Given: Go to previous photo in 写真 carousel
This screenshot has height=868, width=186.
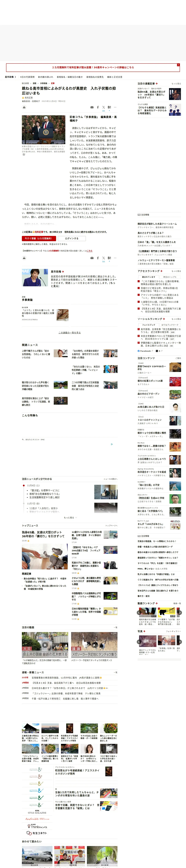Looking at the screenshot, I should [x=139, y=642].
